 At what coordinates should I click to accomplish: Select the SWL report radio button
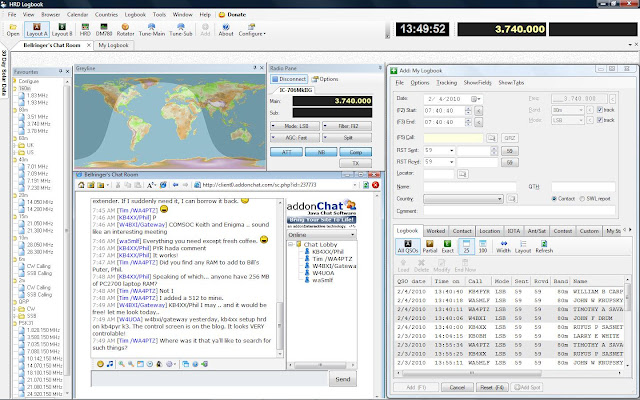coord(582,199)
